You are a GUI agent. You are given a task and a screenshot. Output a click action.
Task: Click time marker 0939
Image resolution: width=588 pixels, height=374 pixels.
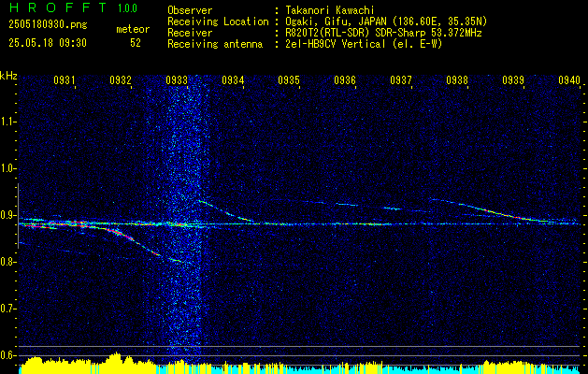(x=513, y=79)
